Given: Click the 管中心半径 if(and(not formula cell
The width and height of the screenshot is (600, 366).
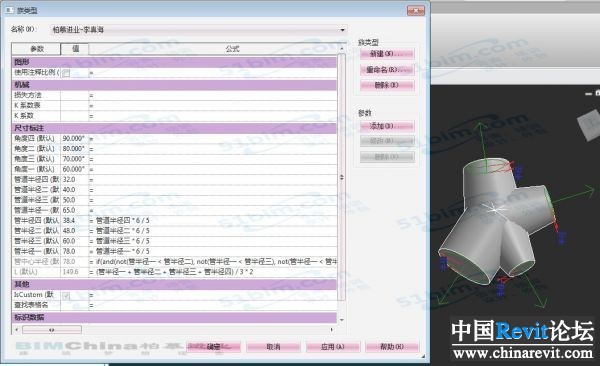Looking at the screenshot, I should click(213, 262).
